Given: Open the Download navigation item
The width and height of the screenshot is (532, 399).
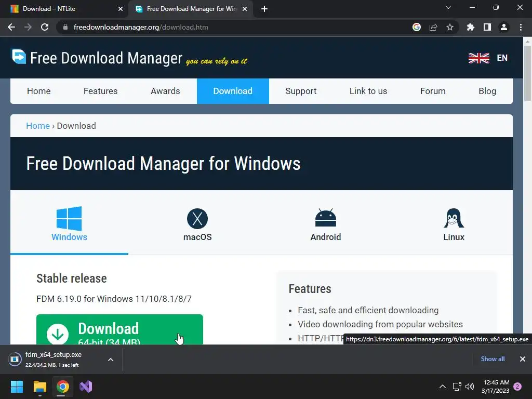Looking at the screenshot, I should (233, 91).
